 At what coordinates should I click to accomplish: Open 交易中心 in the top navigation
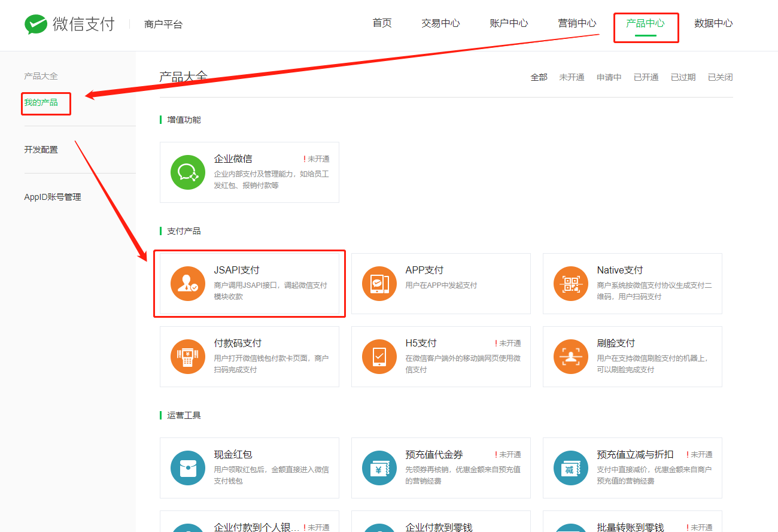440,23
